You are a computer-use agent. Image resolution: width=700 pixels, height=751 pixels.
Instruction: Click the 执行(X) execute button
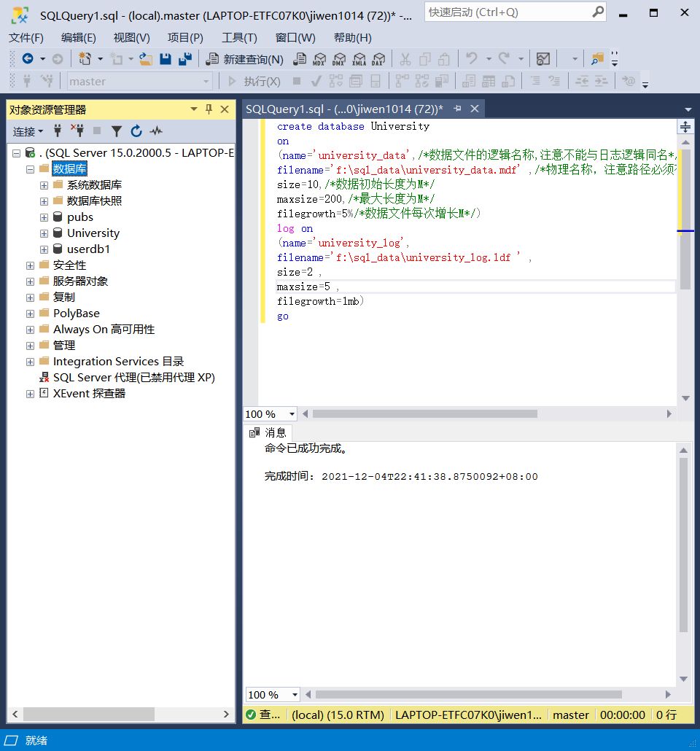coord(254,82)
